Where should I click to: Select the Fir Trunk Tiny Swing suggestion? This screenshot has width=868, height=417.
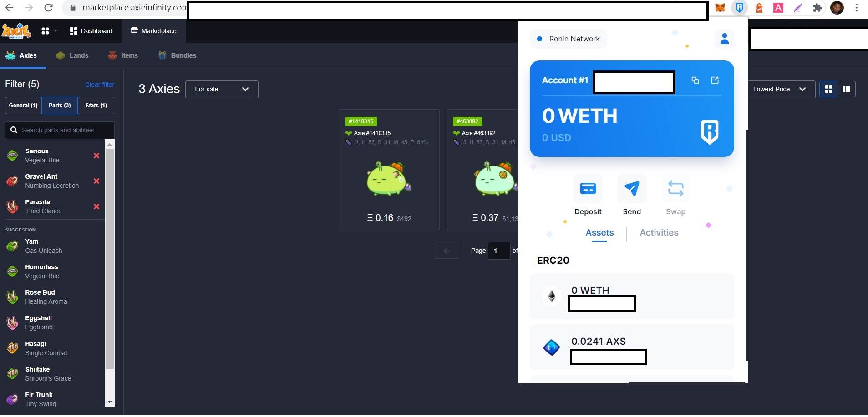tap(54, 399)
